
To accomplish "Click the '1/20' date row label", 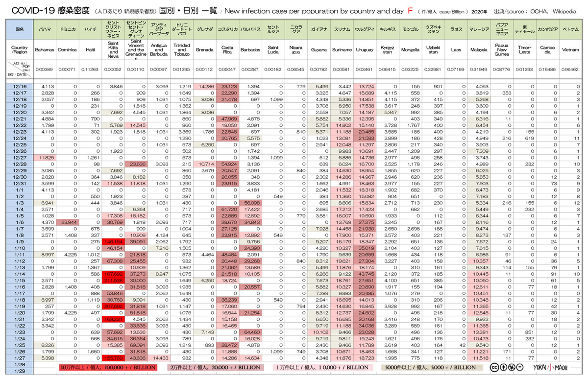I will tap(20, 312).
